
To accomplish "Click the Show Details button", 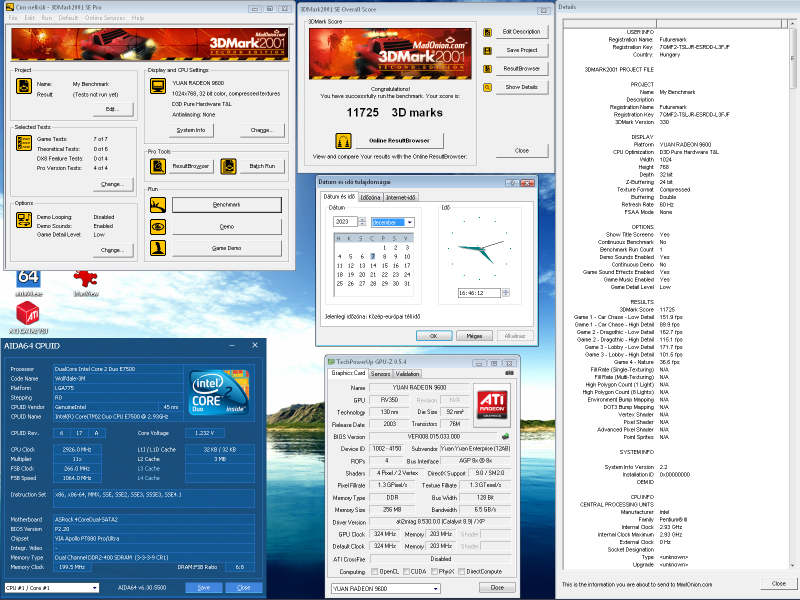I will [x=521, y=87].
